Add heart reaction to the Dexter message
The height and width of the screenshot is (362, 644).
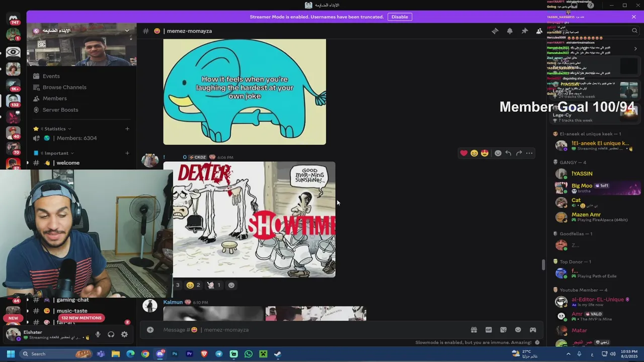(x=463, y=153)
